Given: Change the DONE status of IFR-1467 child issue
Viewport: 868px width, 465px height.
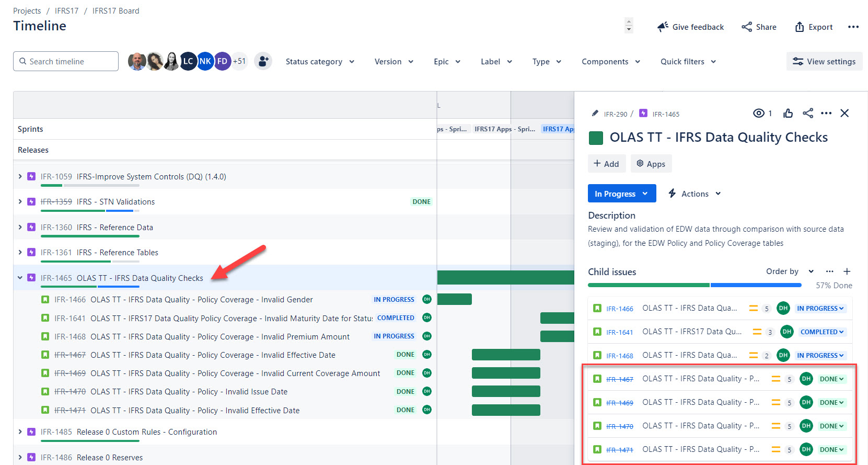Looking at the screenshot, I should point(831,379).
